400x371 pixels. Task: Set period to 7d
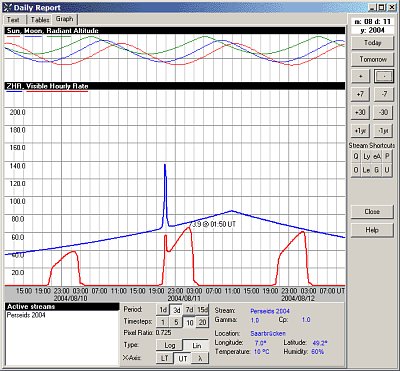coord(189,310)
